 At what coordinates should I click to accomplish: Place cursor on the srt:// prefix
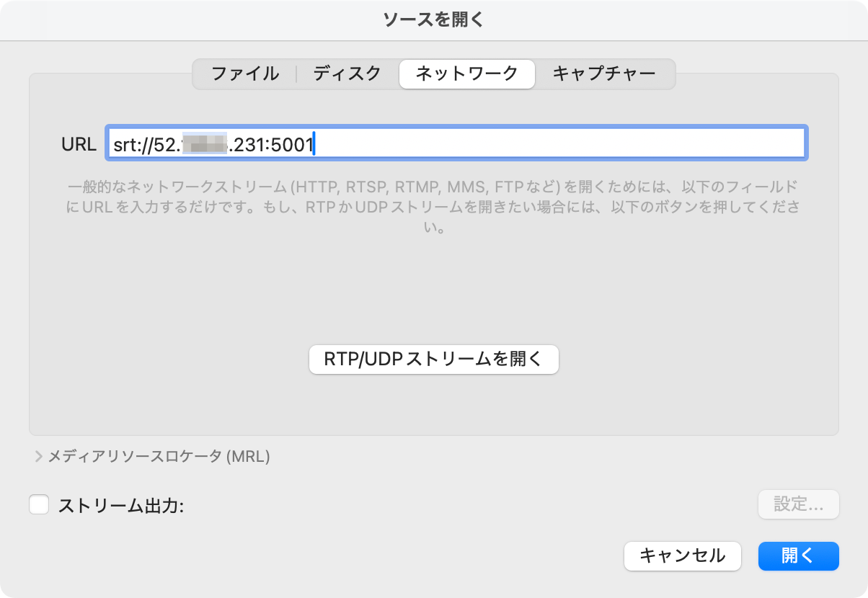click(x=131, y=145)
